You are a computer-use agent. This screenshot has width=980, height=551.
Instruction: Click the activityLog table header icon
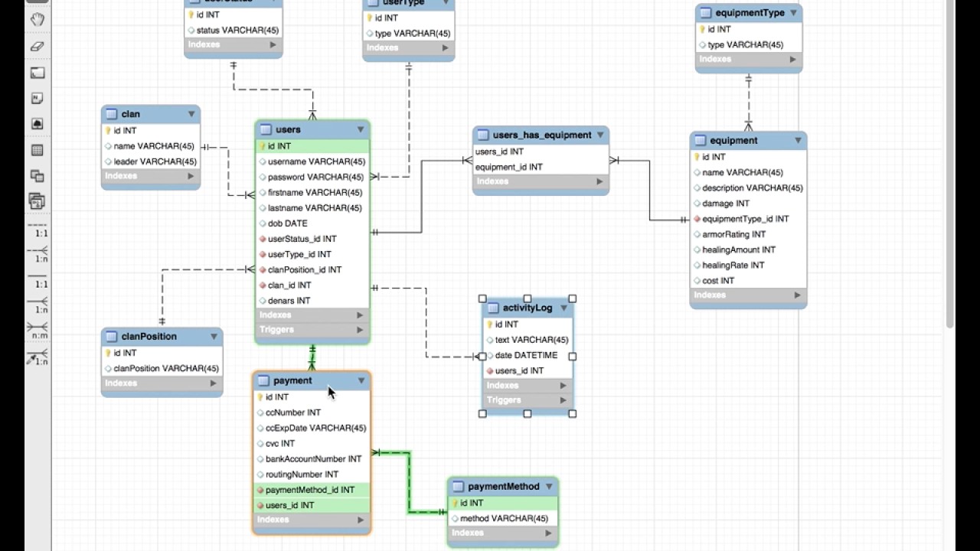tap(492, 308)
